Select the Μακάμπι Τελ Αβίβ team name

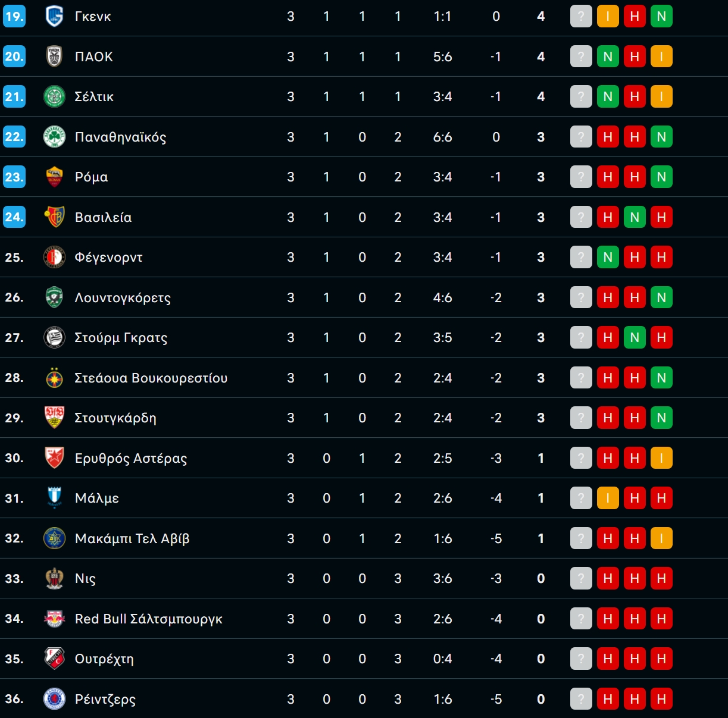[x=132, y=538]
